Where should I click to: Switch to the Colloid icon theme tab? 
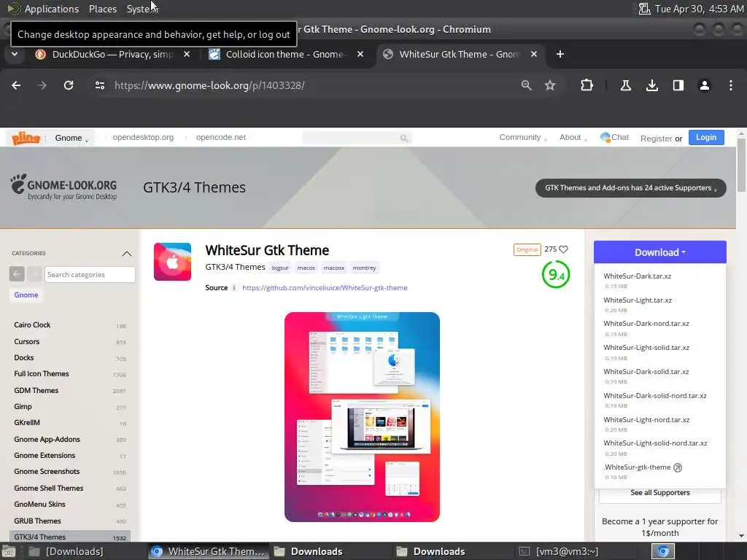pos(285,54)
